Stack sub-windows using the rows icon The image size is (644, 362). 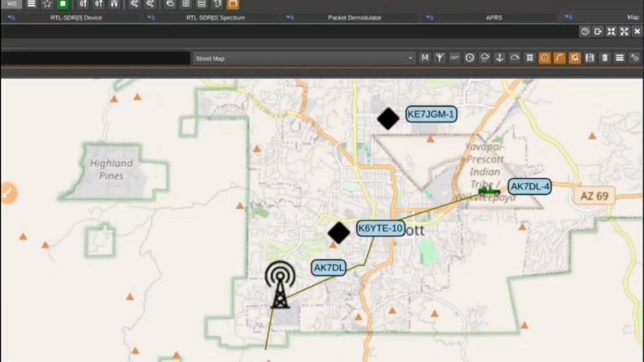point(201,4)
